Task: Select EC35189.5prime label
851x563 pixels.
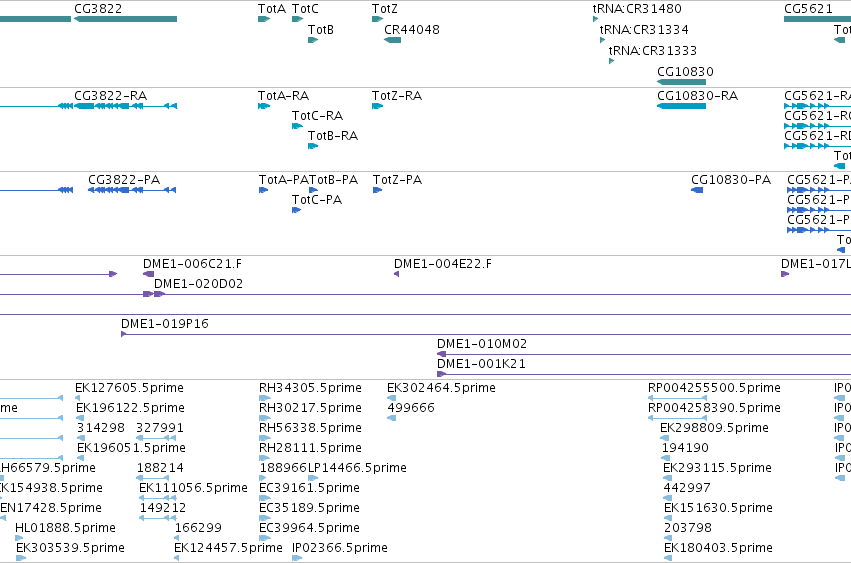Action: pyautogui.click(x=309, y=508)
